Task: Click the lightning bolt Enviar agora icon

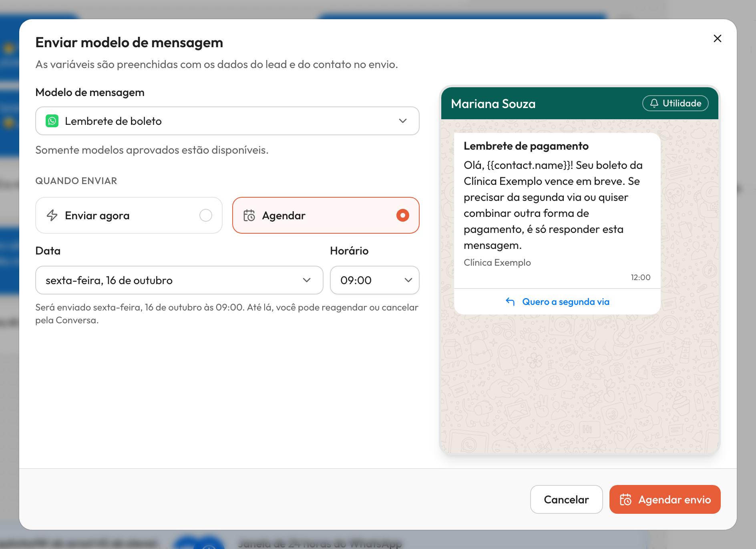Action: pyautogui.click(x=52, y=215)
